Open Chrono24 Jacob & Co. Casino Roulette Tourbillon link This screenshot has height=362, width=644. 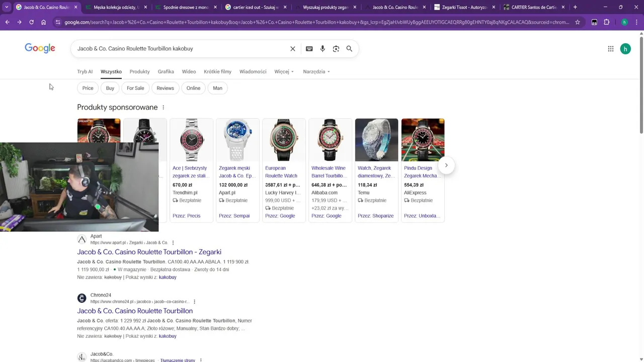135,311
